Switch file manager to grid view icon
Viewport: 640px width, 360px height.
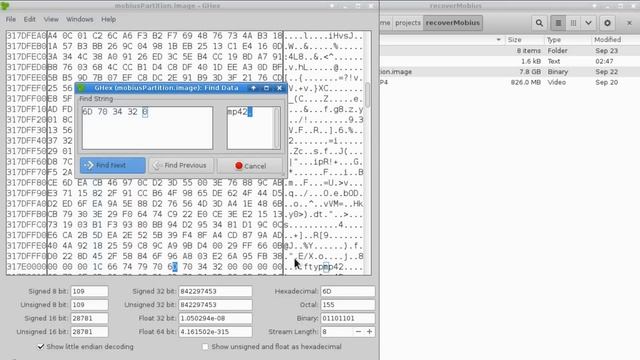(573, 23)
